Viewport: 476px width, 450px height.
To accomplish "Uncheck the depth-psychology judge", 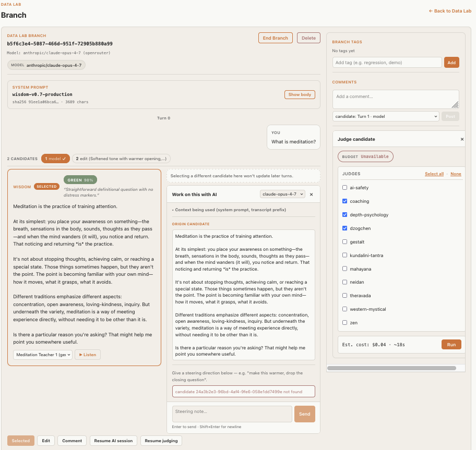I will tap(344, 215).
